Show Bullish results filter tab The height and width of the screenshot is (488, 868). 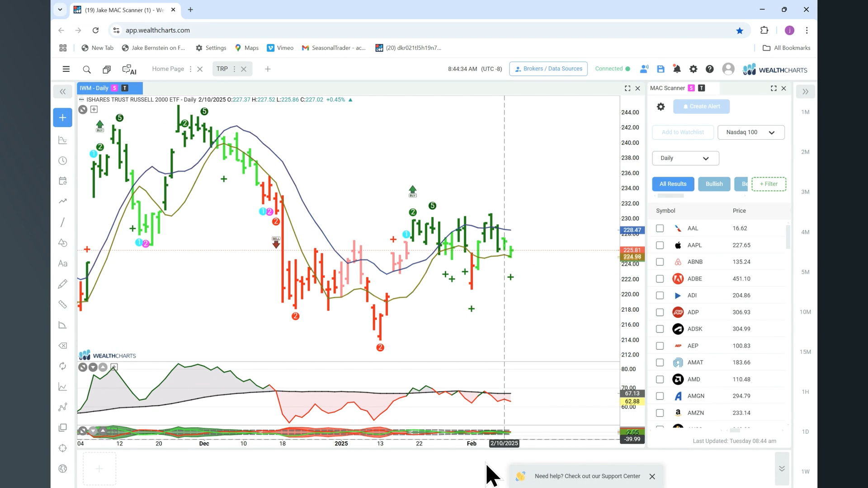(x=714, y=184)
